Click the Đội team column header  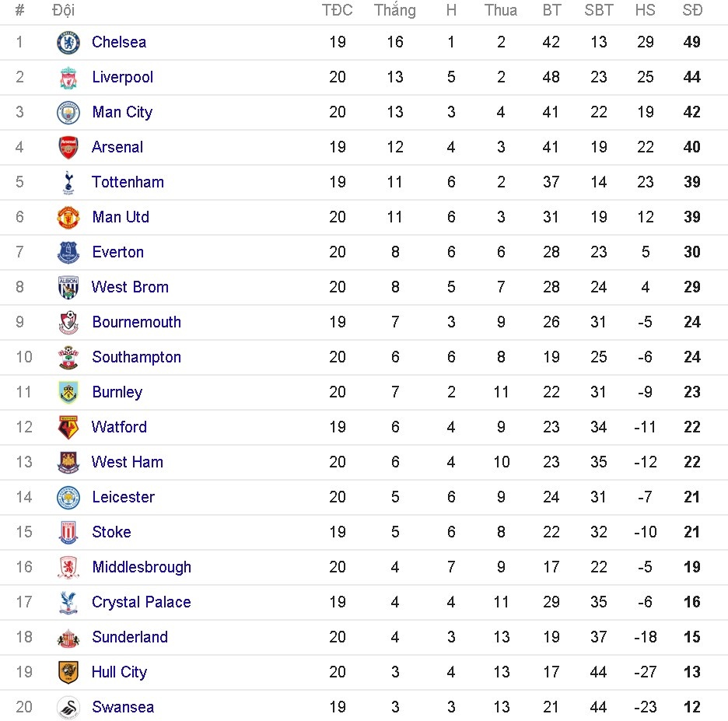tap(64, 10)
